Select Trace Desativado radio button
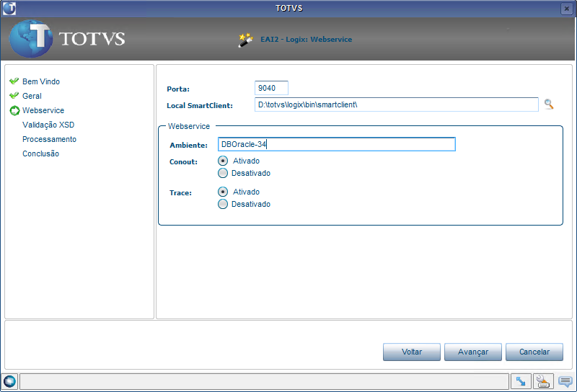 tap(223, 204)
